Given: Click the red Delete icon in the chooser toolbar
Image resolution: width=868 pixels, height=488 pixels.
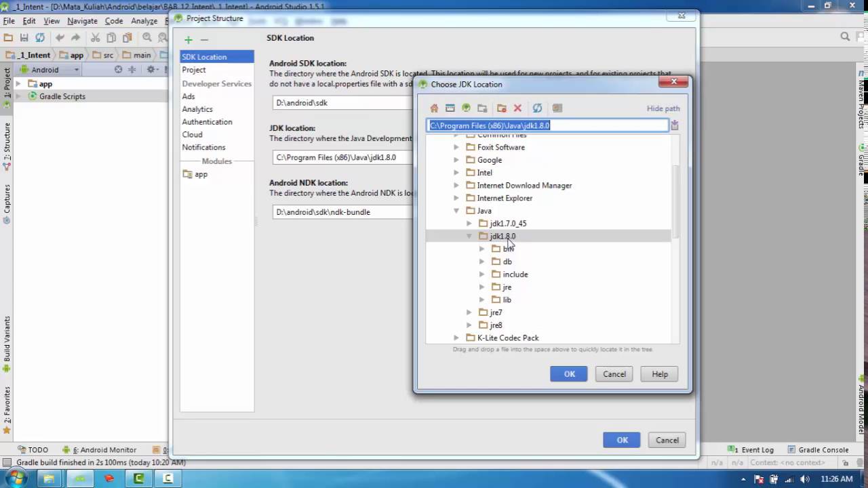Looking at the screenshot, I should tap(517, 108).
